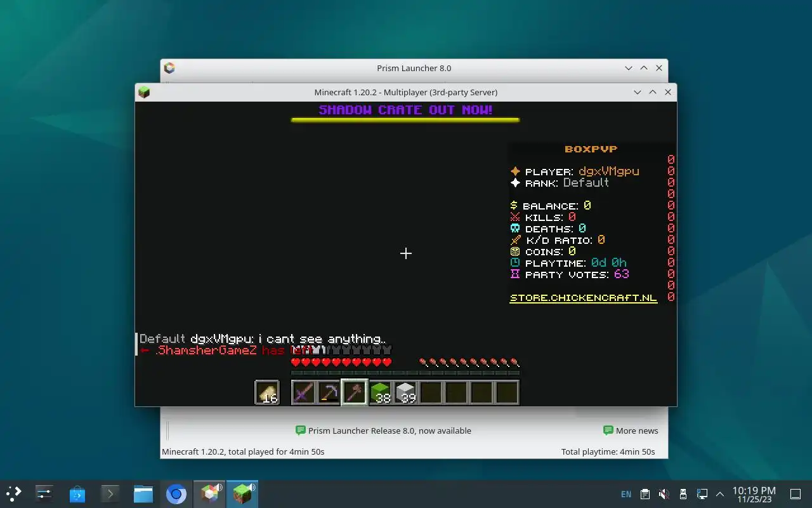Click the center crosshair in Minecraft
The width and height of the screenshot is (812, 508).
click(x=406, y=253)
